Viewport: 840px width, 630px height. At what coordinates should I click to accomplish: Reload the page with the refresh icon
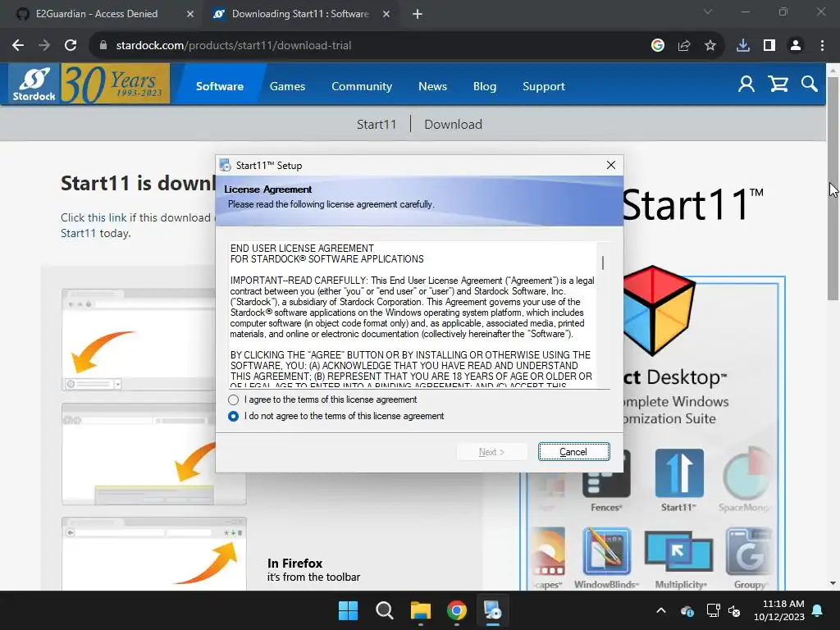(71, 46)
